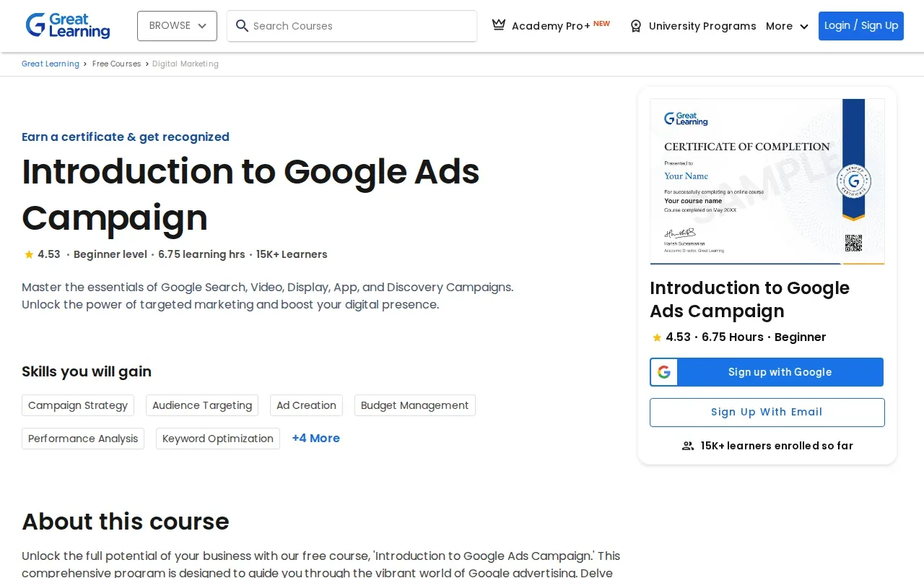Click the 'About this course' heading
The height and width of the screenshot is (578, 924).
point(126,521)
